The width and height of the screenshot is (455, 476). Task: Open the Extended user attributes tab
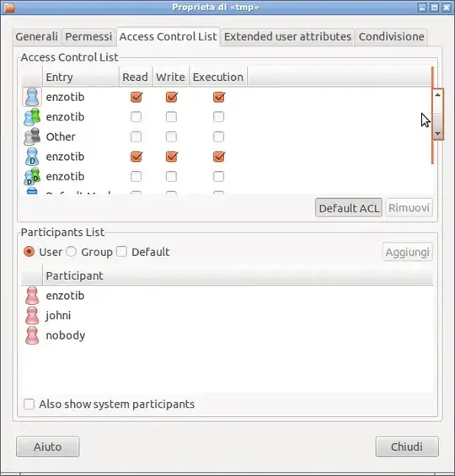pos(287,37)
